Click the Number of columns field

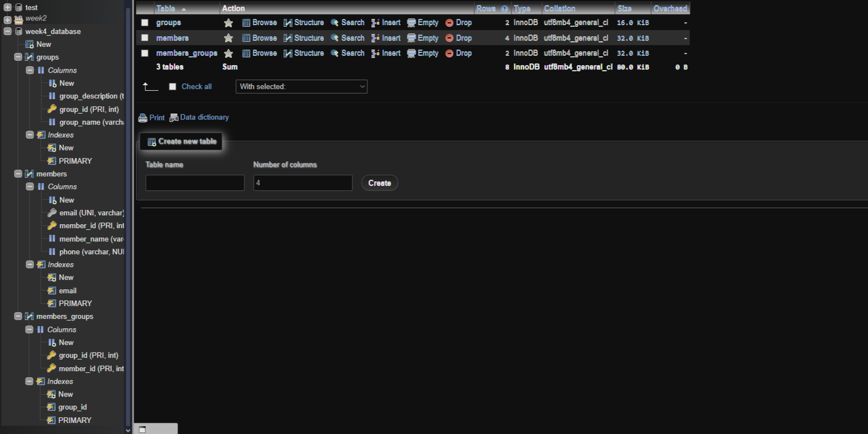303,183
